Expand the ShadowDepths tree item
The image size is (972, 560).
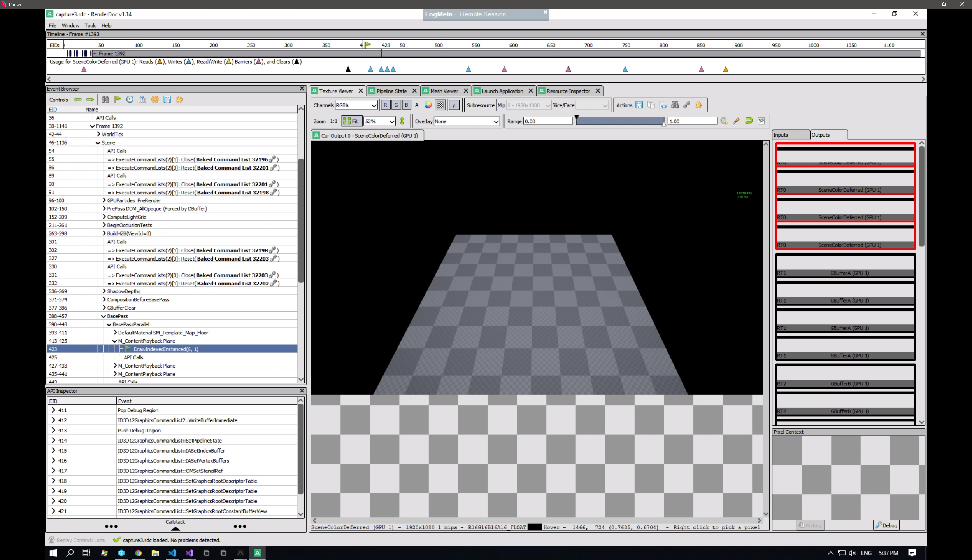[x=104, y=291]
